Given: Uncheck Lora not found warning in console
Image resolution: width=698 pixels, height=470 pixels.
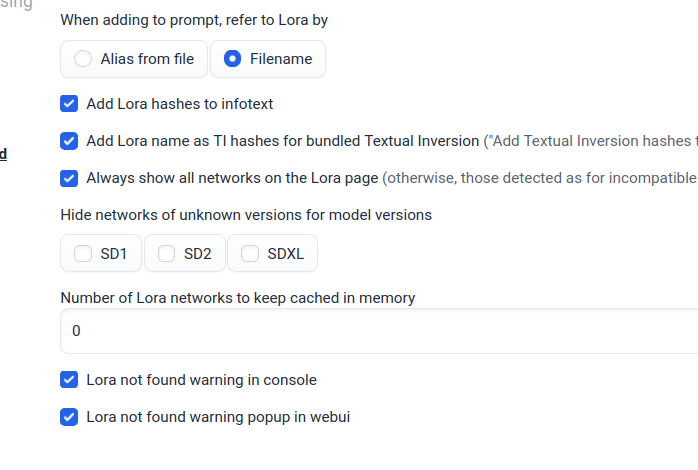Looking at the screenshot, I should pyautogui.click(x=69, y=380).
